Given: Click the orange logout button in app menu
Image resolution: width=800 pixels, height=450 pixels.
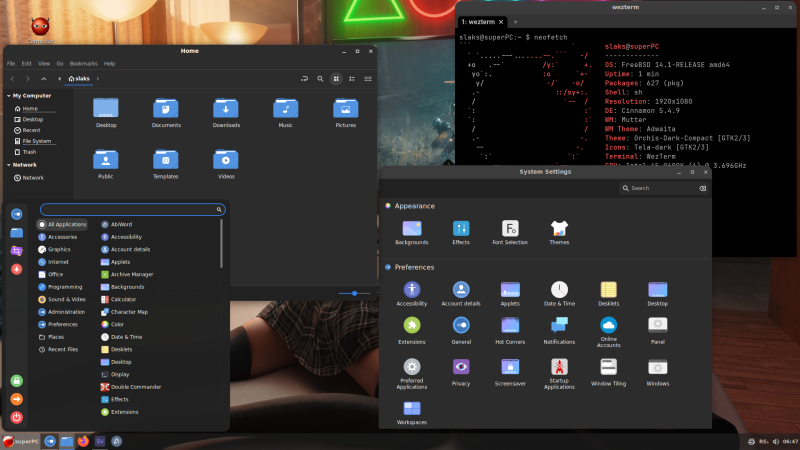Looking at the screenshot, I should [16, 399].
